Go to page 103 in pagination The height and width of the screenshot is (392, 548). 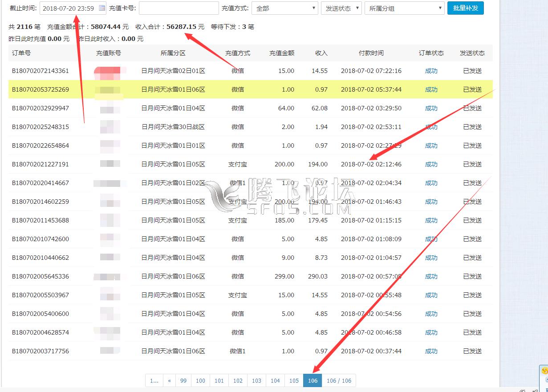256,380
